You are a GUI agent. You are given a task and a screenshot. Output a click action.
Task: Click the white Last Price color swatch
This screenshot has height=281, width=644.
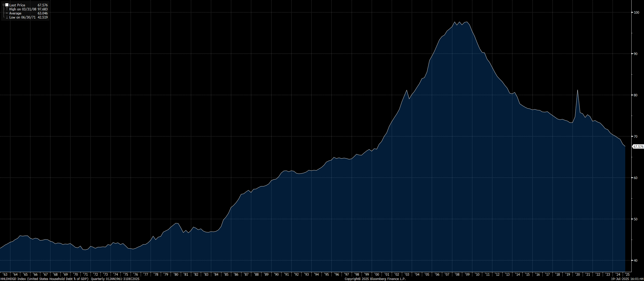pos(7,5)
